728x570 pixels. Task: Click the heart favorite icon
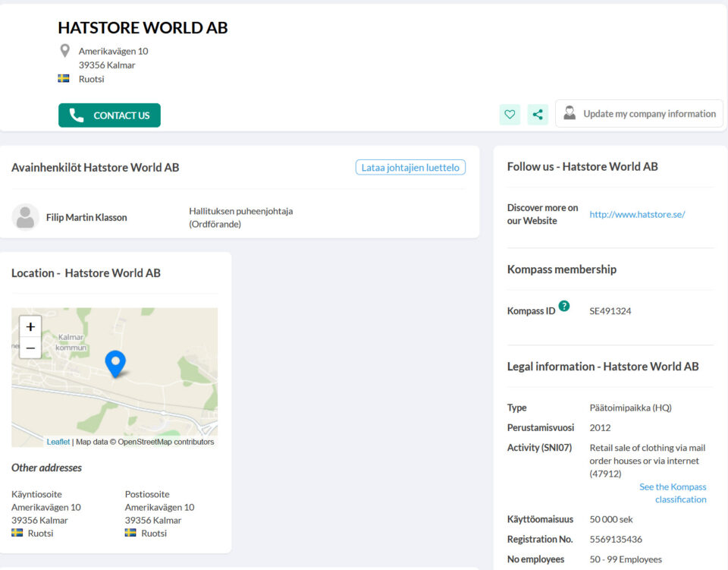pyautogui.click(x=510, y=115)
